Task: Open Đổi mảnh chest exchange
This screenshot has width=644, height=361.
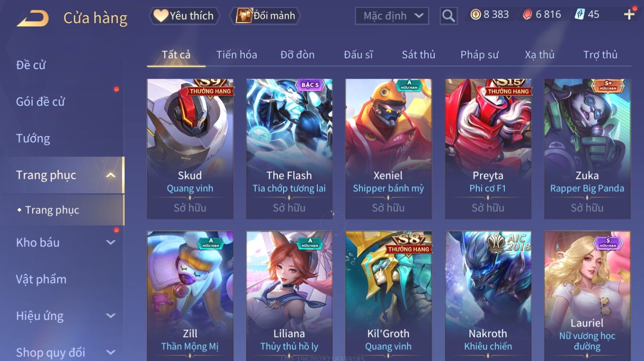Action: 265,16
